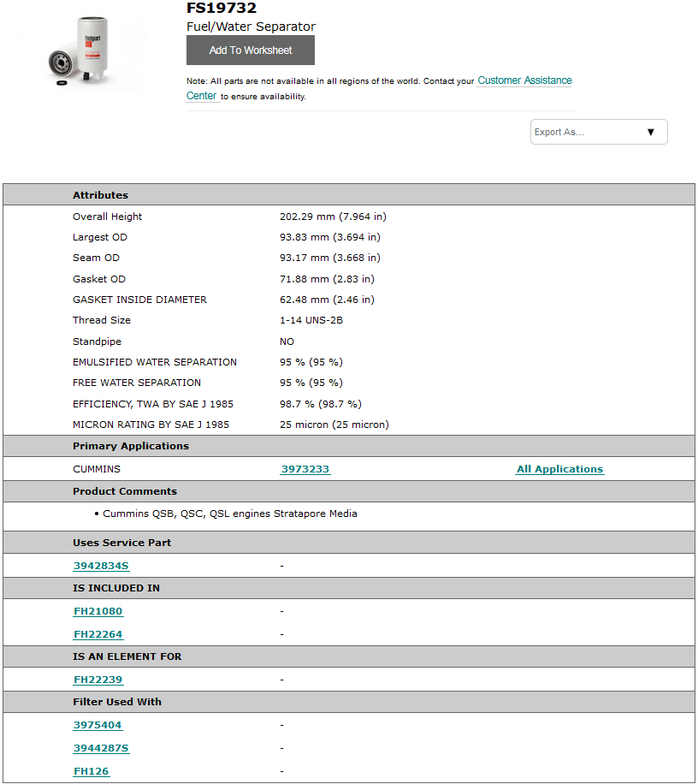Click the Filter Used With header

point(117,702)
